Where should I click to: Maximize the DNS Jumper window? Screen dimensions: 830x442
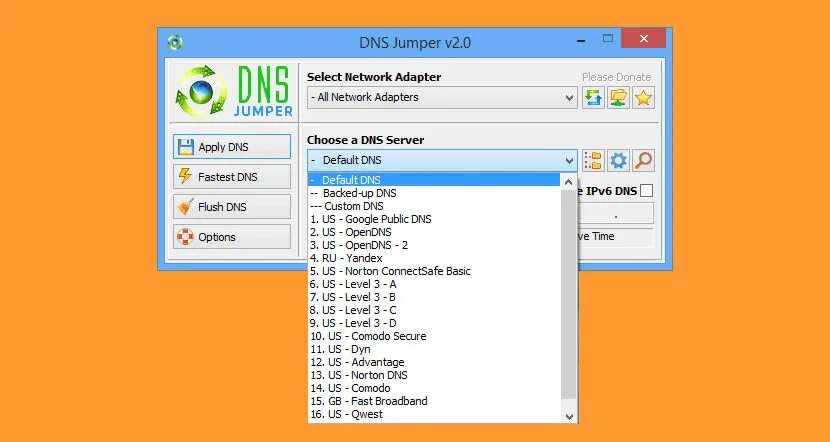click(x=608, y=39)
